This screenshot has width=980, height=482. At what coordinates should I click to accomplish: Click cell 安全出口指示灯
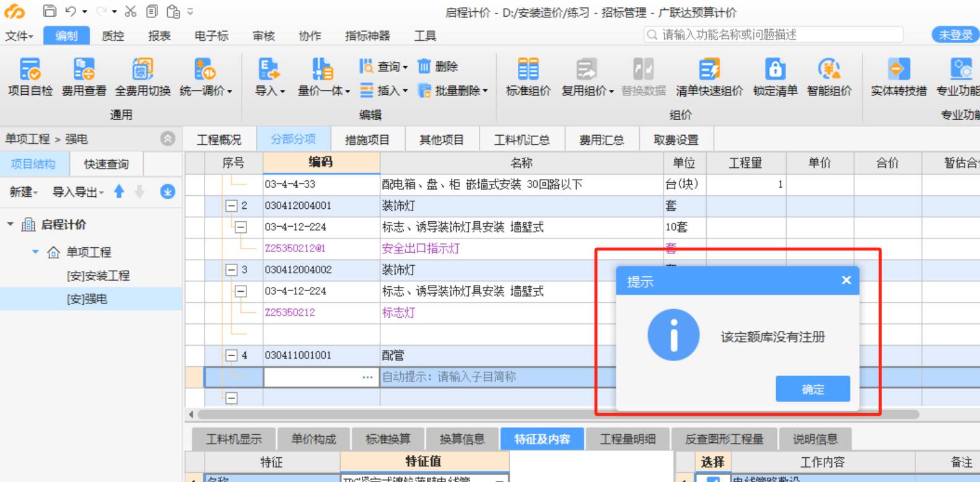pyautogui.click(x=421, y=248)
